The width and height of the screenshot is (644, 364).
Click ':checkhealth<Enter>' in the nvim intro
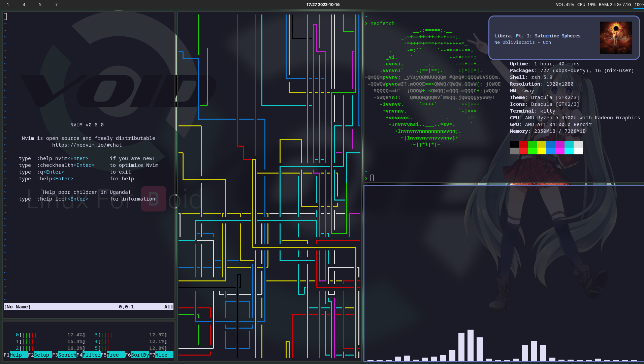point(66,165)
